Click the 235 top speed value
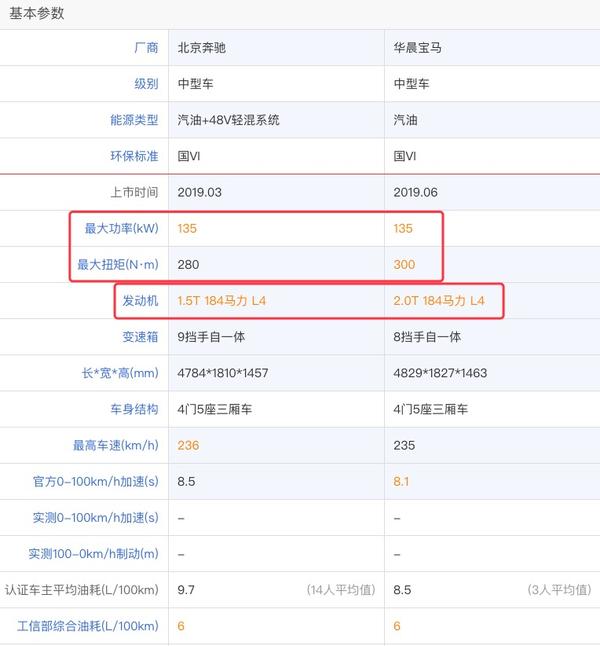The image size is (600, 646). point(404,445)
